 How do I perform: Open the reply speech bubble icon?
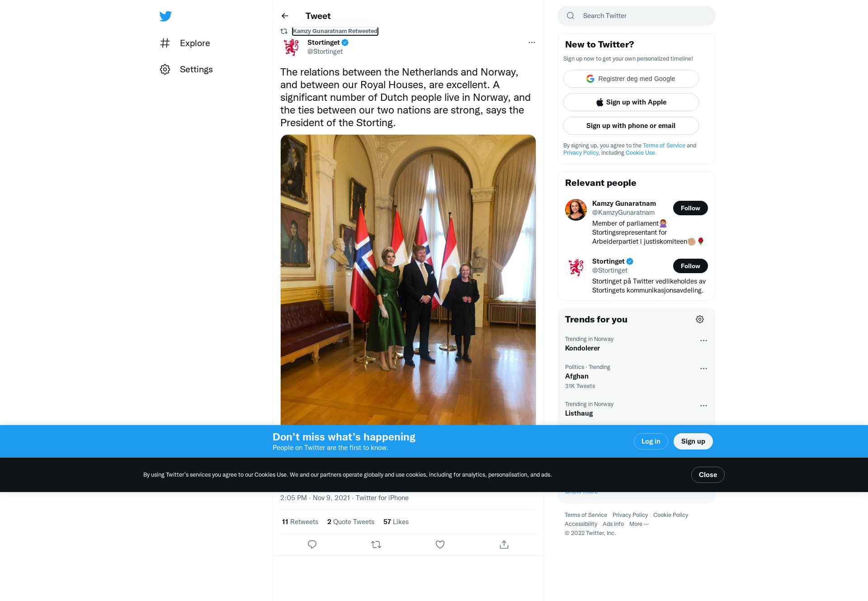pos(312,544)
